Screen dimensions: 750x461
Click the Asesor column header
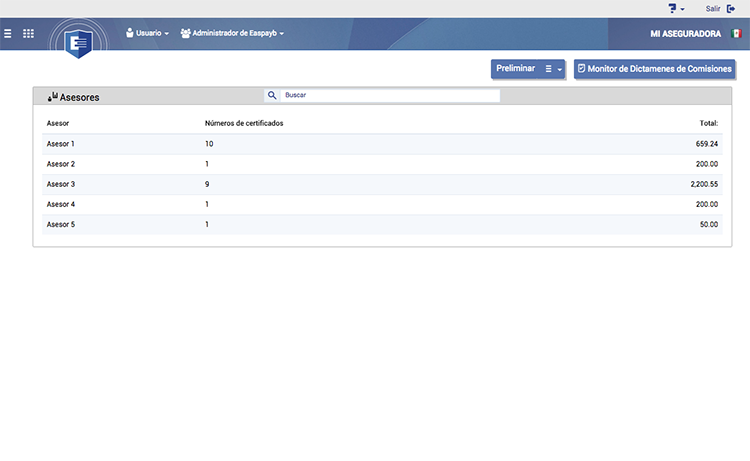tap(58, 123)
